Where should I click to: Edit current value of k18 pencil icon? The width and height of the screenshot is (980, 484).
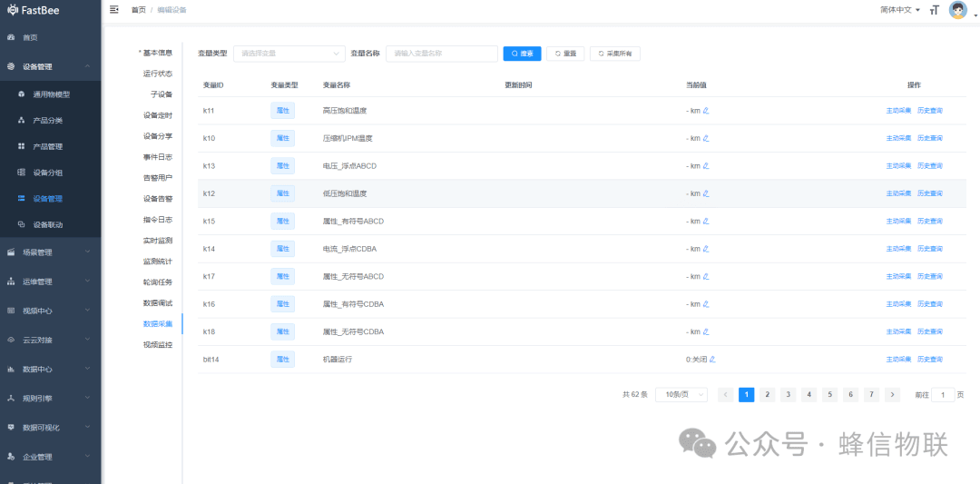coord(706,331)
